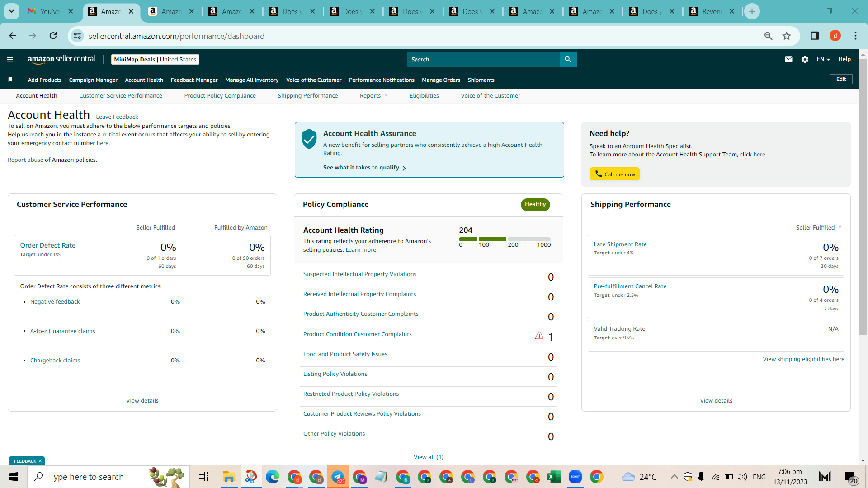Open Product Condition Customer Complaints link
The height and width of the screenshot is (488, 868).
click(357, 334)
